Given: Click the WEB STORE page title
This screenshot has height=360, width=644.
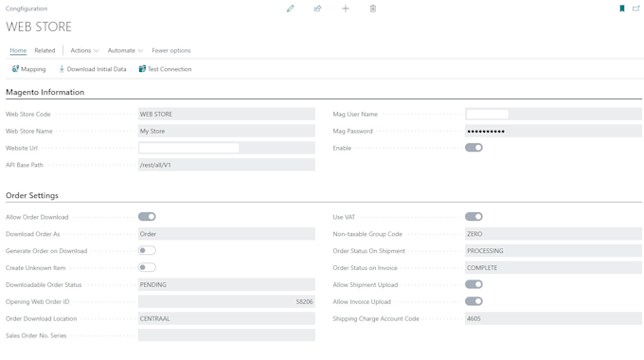Looking at the screenshot, I should (39, 27).
